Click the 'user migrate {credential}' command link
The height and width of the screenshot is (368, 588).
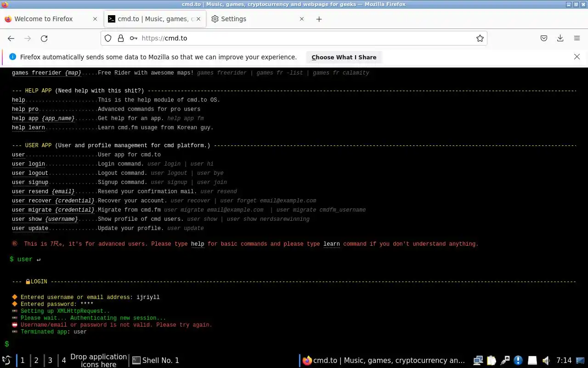(x=53, y=210)
